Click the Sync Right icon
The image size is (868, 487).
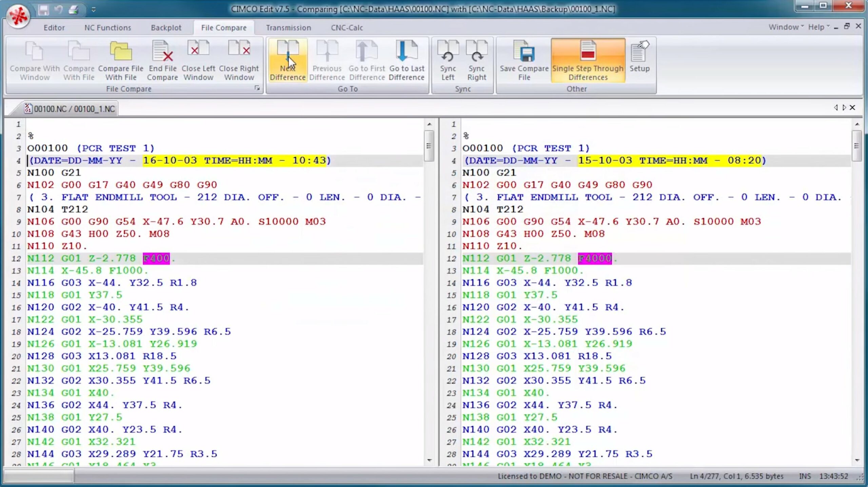[476, 60]
